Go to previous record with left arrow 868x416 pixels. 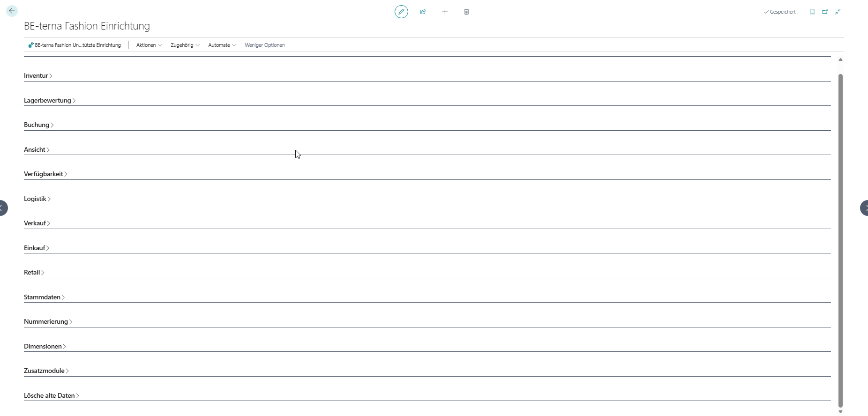coord(2,208)
